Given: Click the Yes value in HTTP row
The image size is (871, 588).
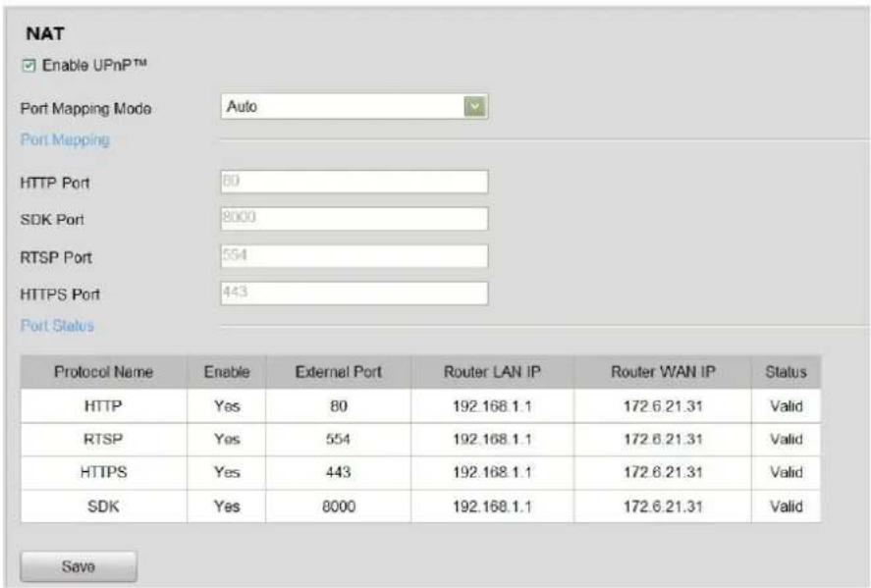Looking at the screenshot, I should [227, 405].
